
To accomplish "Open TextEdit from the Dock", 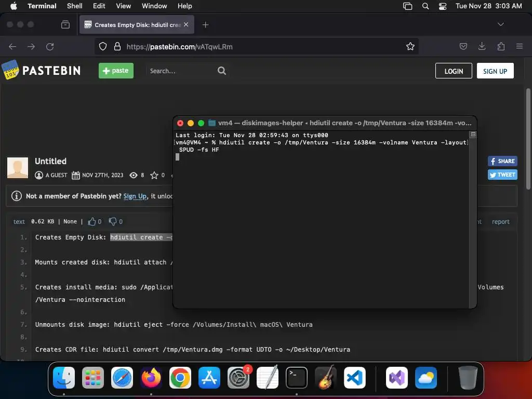I will [x=268, y=378].
